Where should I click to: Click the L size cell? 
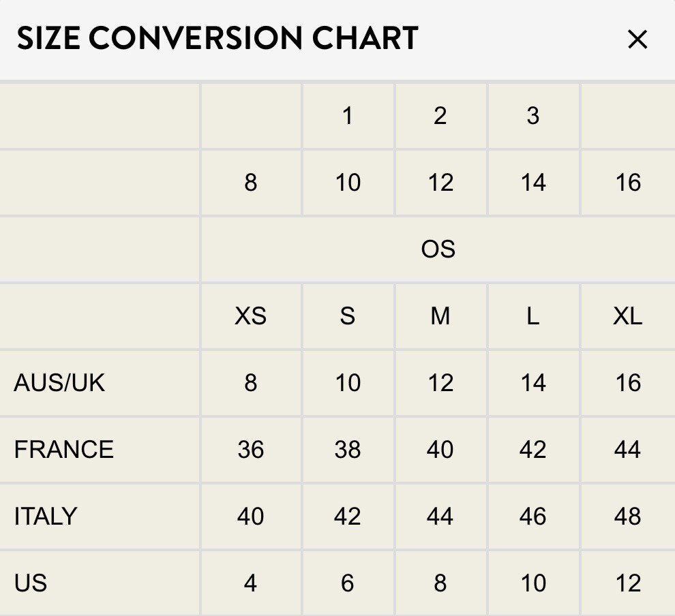click(x=533, y=316)
